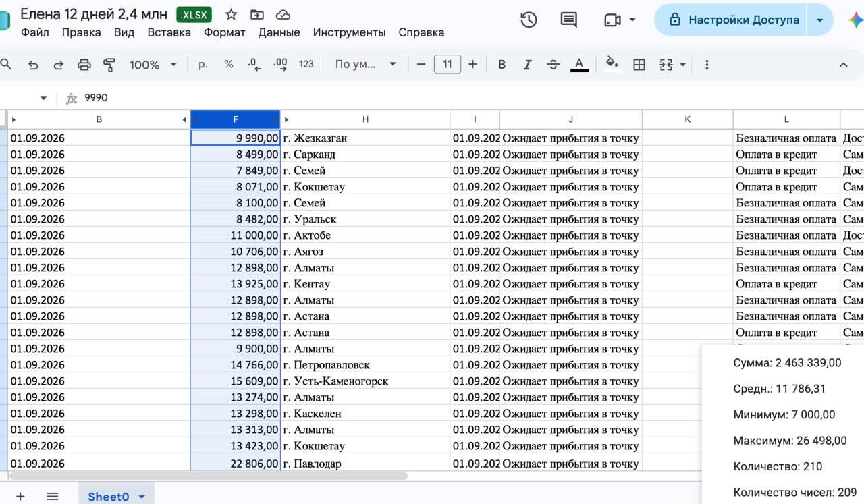Click the redo arrow icon
This screenshot has height=504, width=864.
[59, 65]
